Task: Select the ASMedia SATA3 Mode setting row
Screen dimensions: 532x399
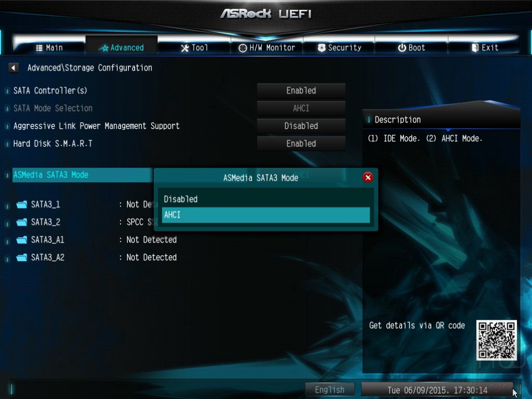Action: pos(82,175)
